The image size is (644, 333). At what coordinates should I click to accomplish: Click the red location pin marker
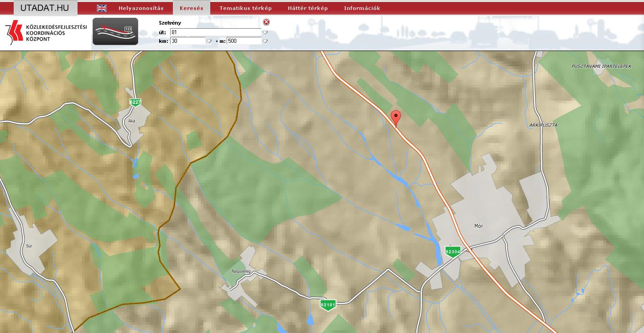396,117
